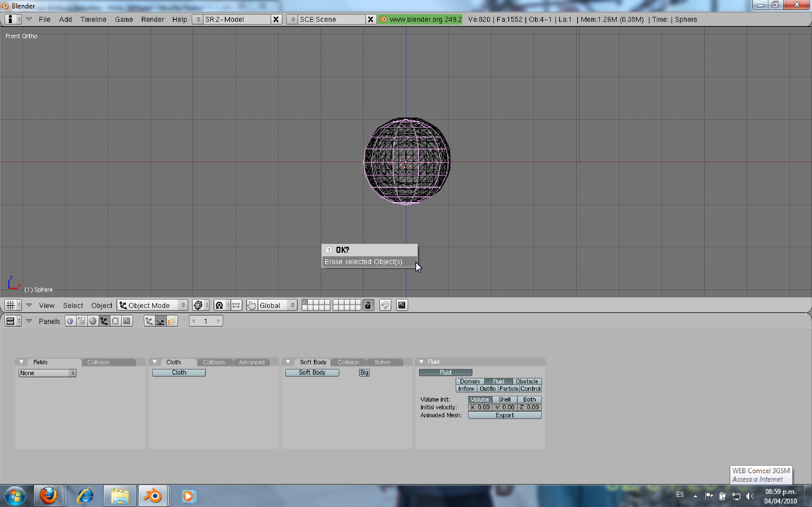Click the Soft Body button

[312, 373]
